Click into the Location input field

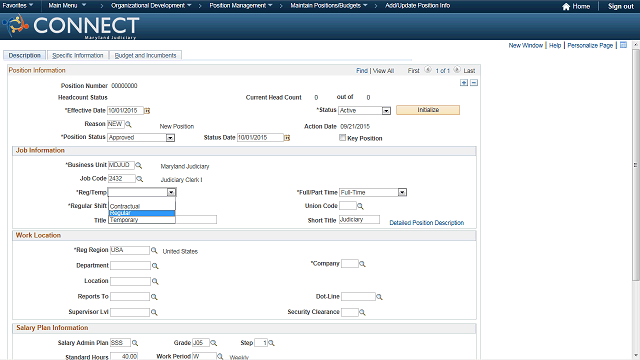(x=130, y=281)
